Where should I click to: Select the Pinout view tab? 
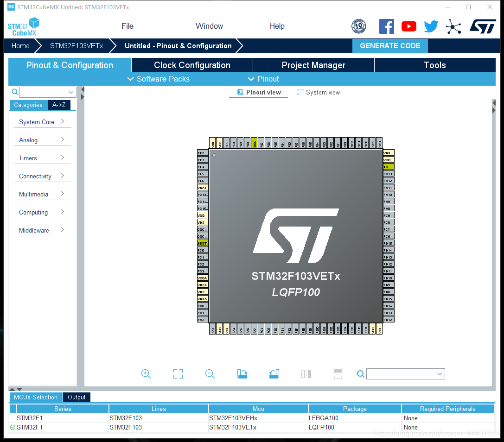click(x=259, y=92)
